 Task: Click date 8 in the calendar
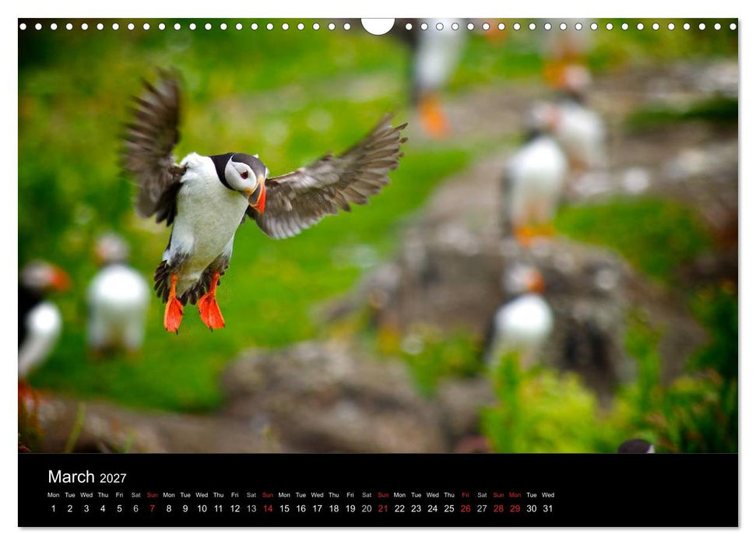169,508
